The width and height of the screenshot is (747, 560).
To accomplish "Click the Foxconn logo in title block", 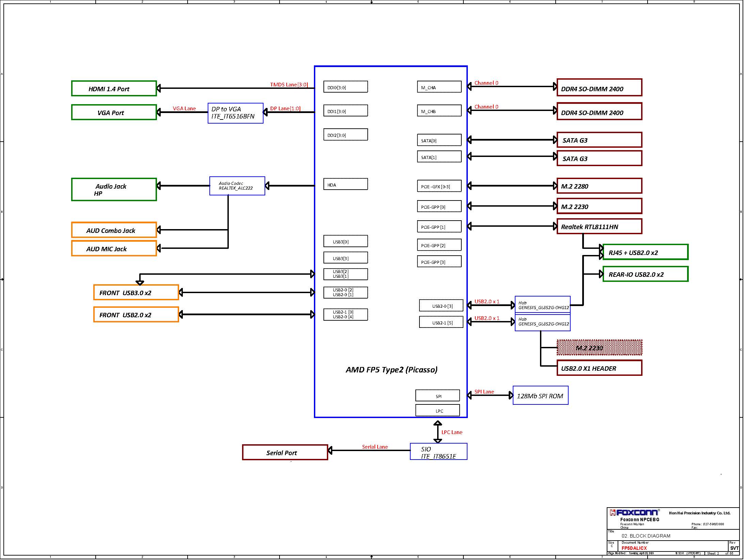I will [634, 513].
